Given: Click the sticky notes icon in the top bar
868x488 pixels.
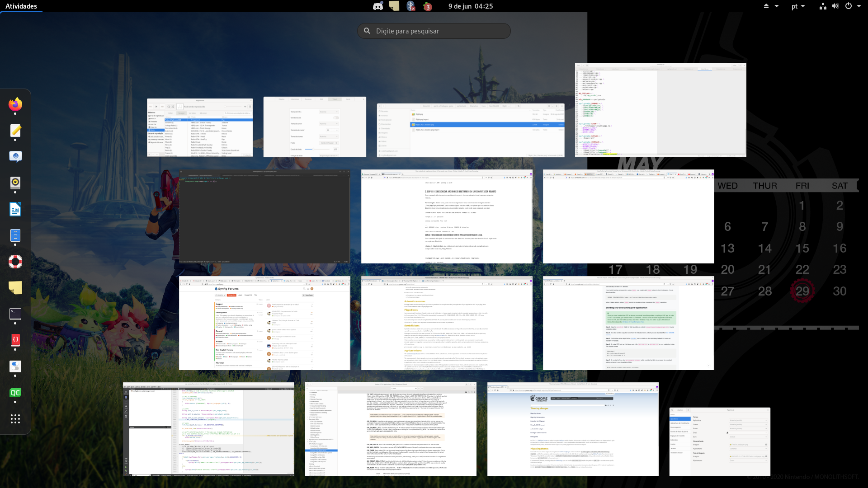Looking at the screenshot, I should 394,6.
